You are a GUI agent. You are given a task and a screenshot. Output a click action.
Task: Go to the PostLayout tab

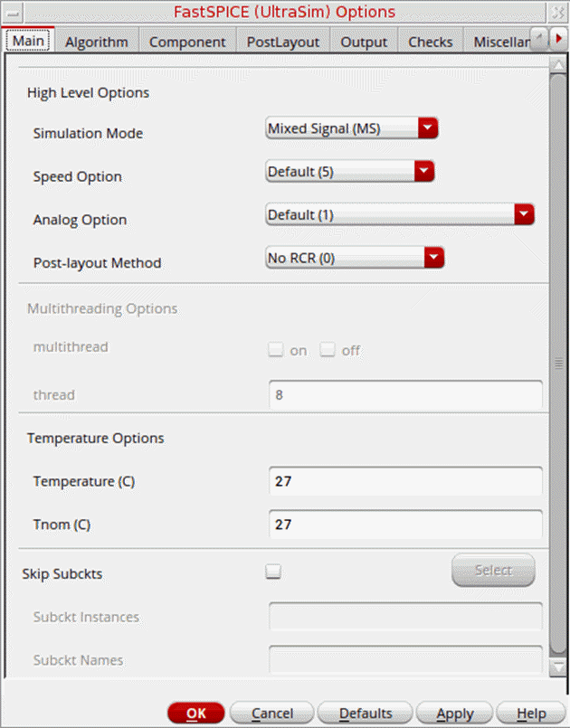point(282,42)
